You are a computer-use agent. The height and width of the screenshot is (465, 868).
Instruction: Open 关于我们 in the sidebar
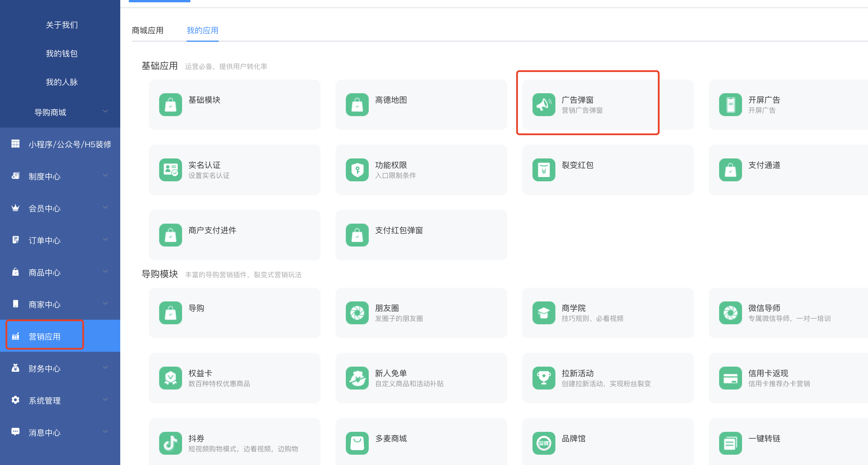[62, 25]
